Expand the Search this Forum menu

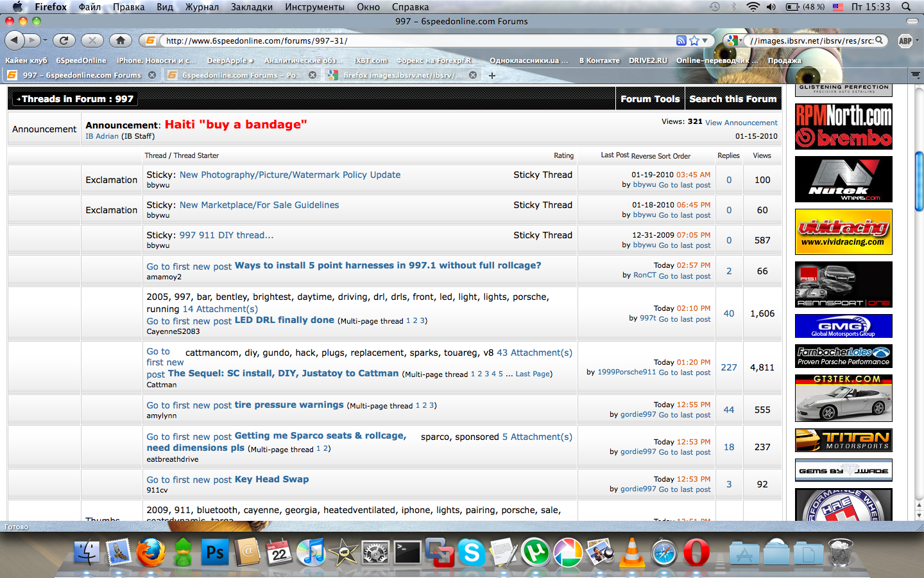click(x=733, y=99)
